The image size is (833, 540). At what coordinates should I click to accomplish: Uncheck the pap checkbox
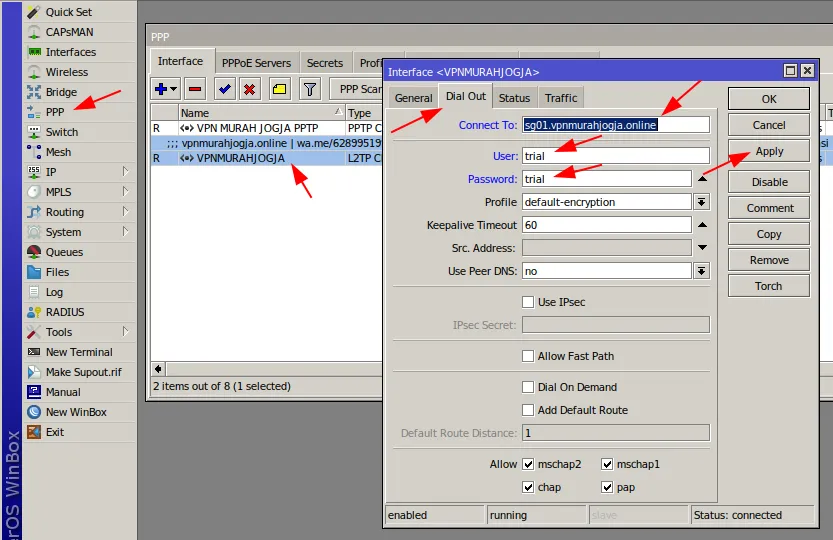607,487
